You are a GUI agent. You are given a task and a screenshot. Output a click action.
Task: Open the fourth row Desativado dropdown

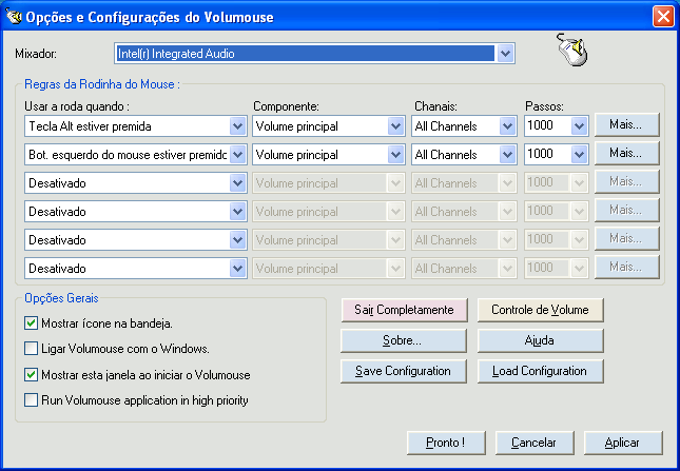click(238, 212)
